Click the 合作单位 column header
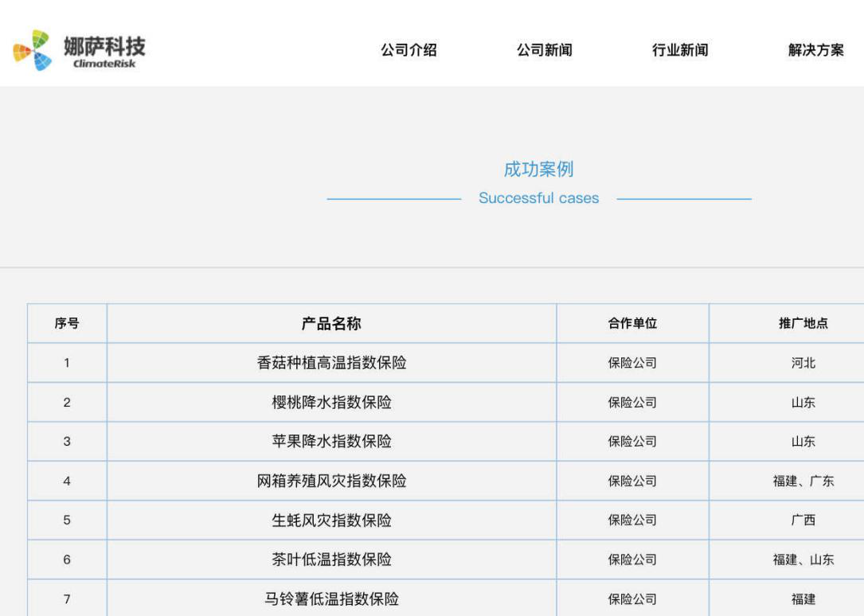The image size is (864, 616). (x=632, y=323)
